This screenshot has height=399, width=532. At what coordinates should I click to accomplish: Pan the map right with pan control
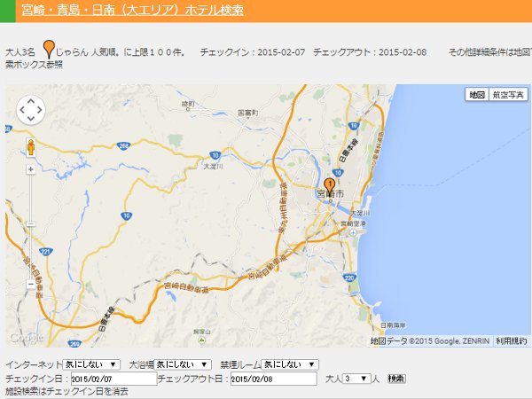pos(40,110)
